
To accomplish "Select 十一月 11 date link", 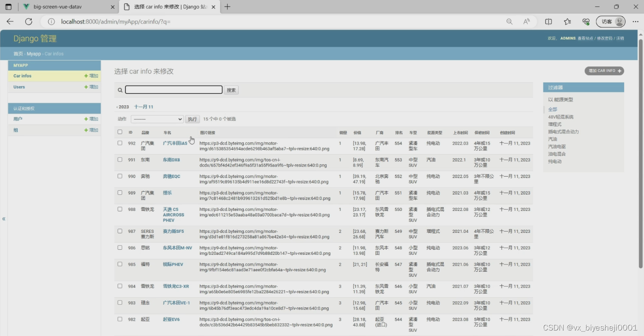I will [144, 107].
